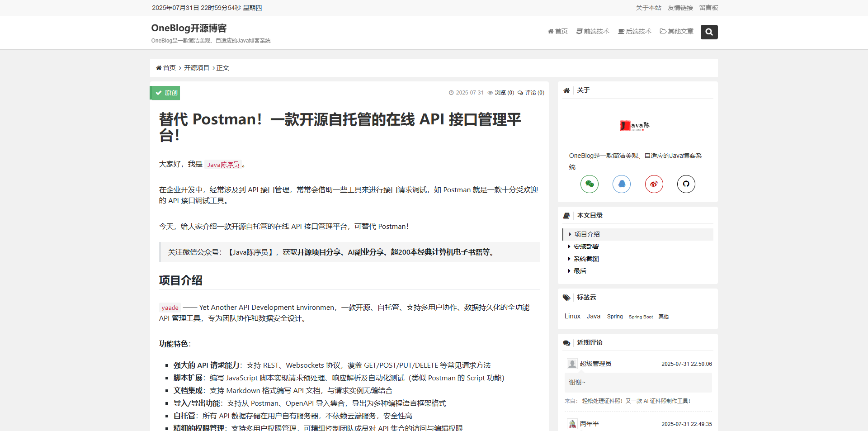Click 两年半 commenter avatar

click(x=572, y=424)
